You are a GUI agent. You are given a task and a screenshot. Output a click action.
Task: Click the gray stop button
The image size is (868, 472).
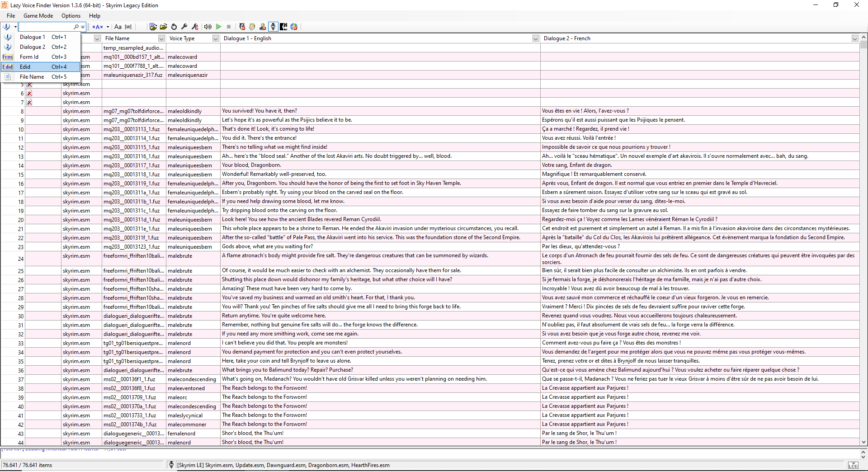(x=229, y=27)
